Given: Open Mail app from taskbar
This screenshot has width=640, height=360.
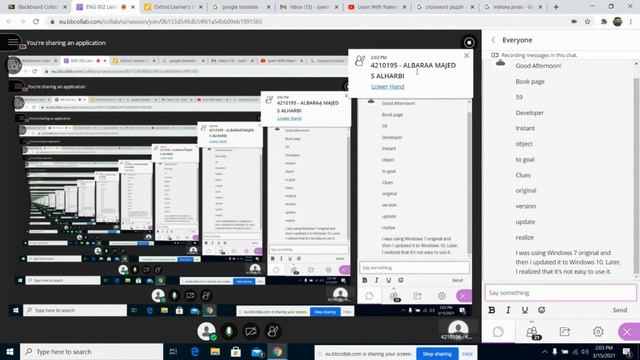Looking at the screenshot, I should (257, 352).
